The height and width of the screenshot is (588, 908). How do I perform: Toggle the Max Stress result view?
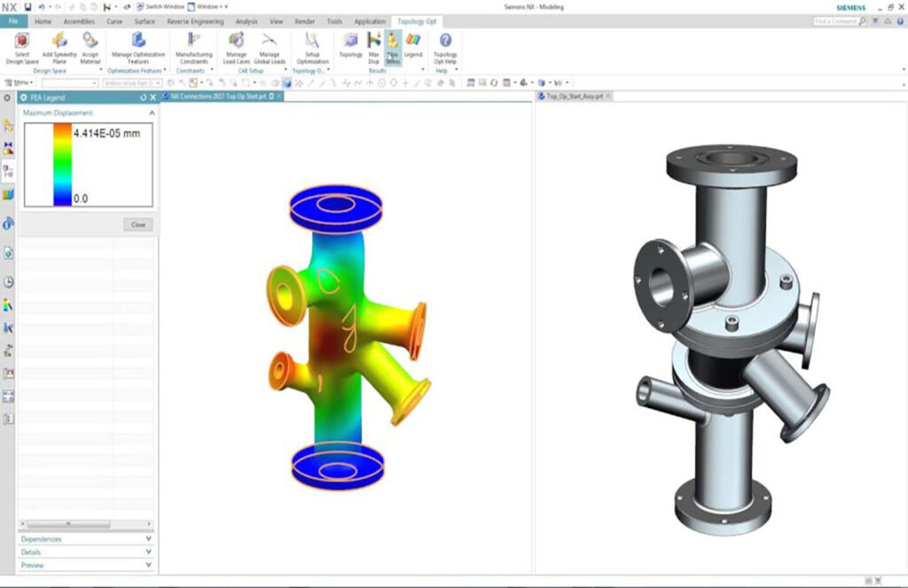pyautogui.click(x=393, y=45)
